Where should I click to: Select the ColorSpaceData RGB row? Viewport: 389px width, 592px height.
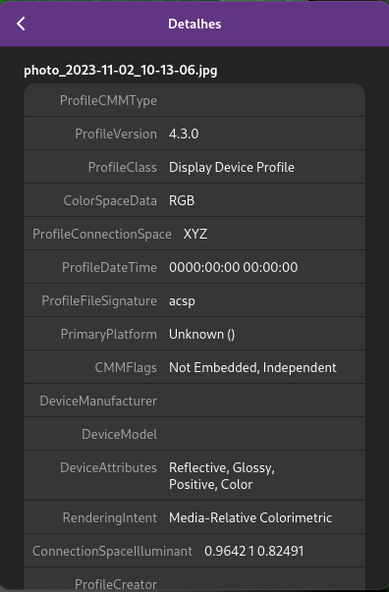pos(194,200)
